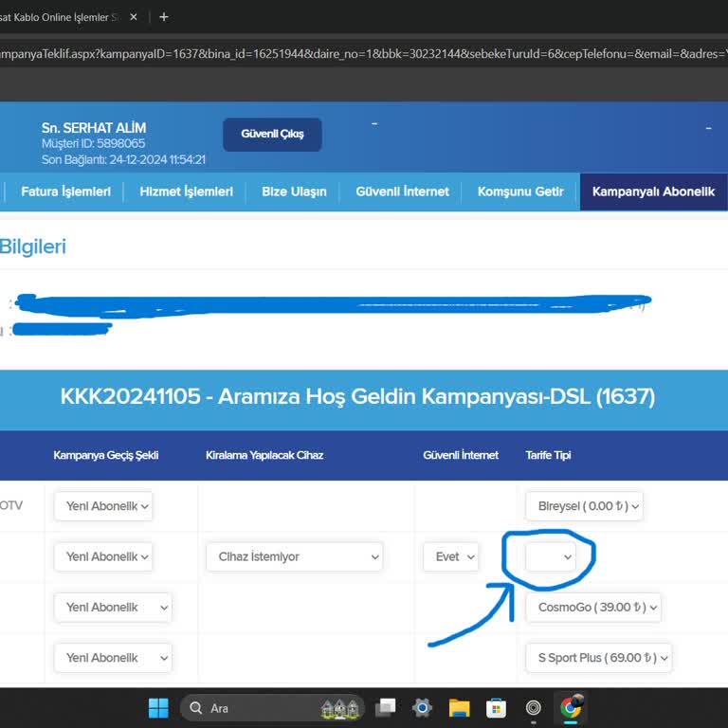Click the Sn. SERHAT ALİM name text

(94, 128)
